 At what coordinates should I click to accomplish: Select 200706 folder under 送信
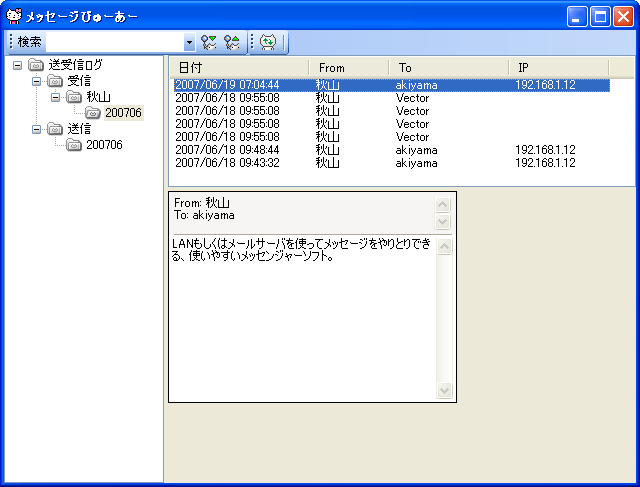click(x=104, y=145)
